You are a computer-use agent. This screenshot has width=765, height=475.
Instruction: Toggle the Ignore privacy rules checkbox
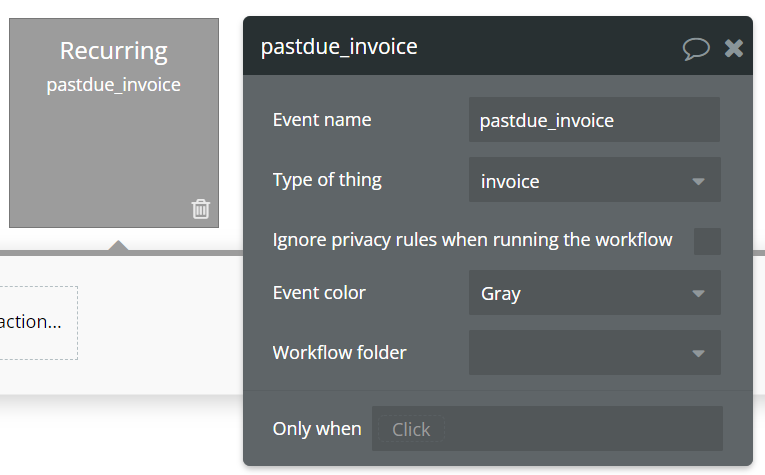click(x=707, y=241)
